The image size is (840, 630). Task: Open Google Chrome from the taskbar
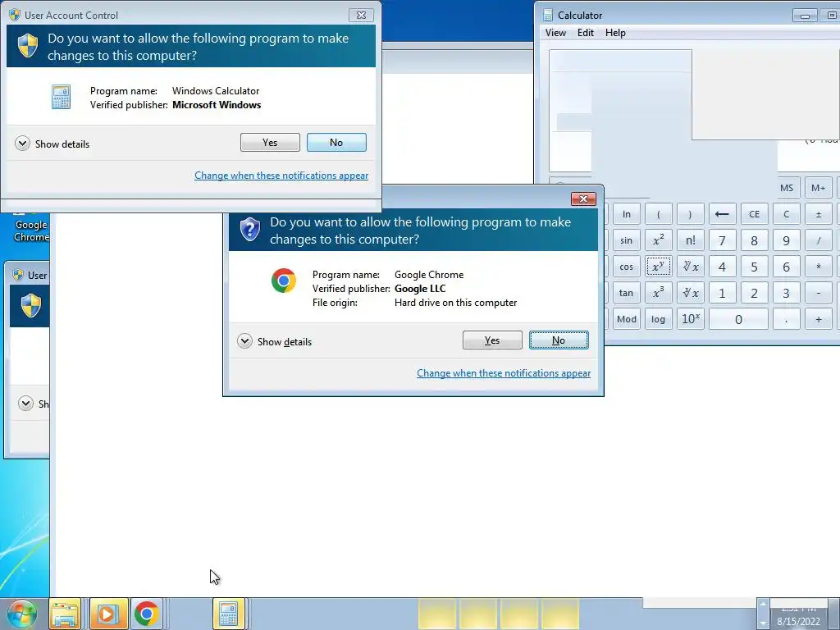coord(147,614)
